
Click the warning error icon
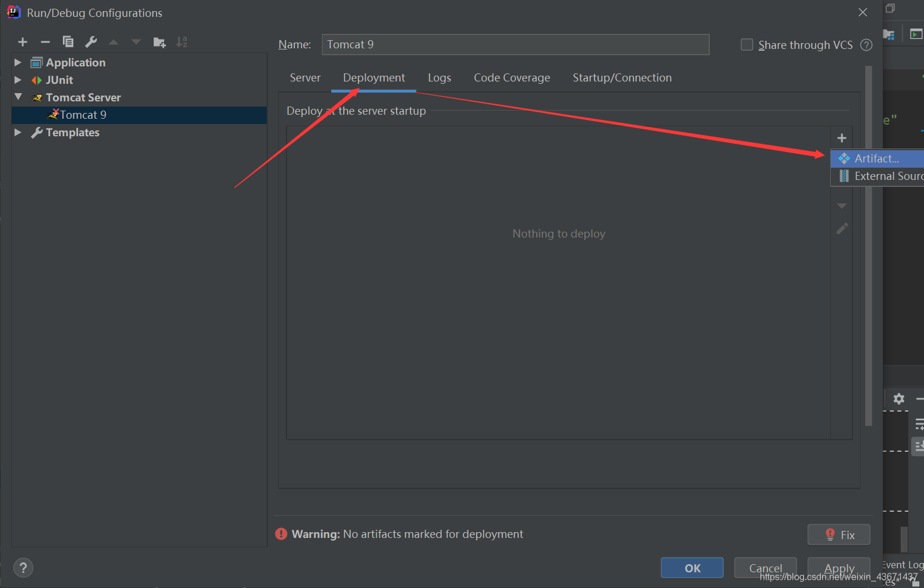point(281,534)
